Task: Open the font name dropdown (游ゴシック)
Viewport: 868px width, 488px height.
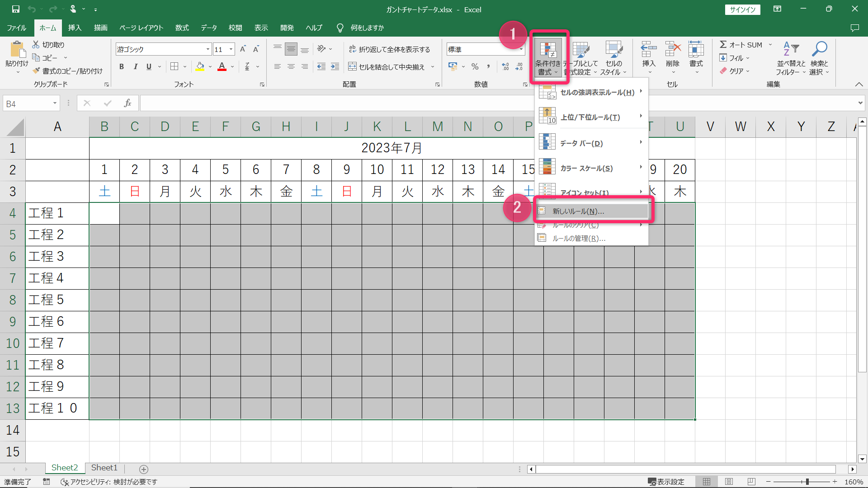Action: click(208, 49)
